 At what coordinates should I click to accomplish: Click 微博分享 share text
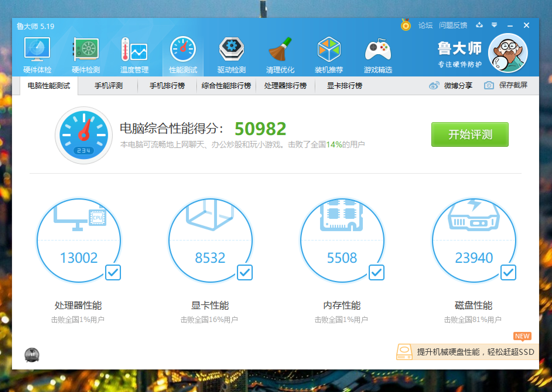click(458, 85)
